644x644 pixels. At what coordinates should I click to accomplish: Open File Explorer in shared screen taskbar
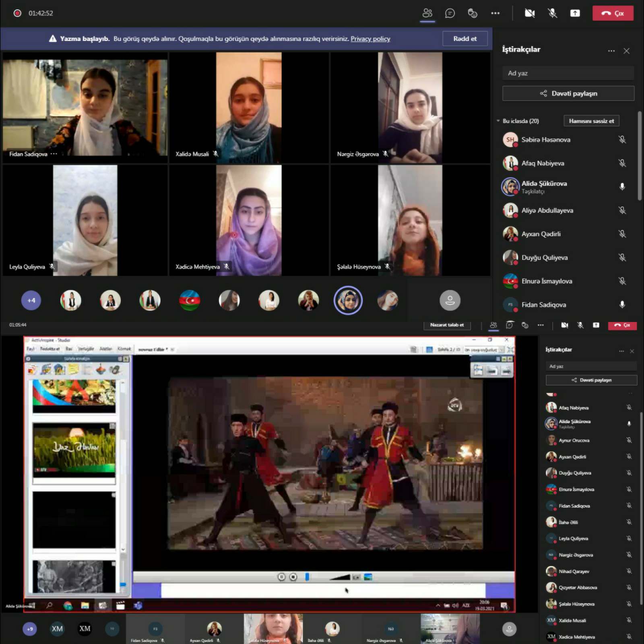pyautogui.click(x=85, y=605)
